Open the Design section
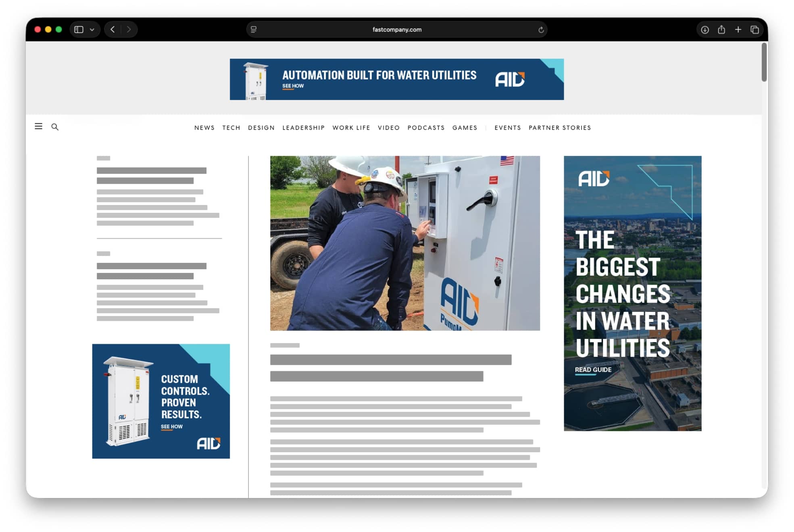This screenshot has width=794, height=532. point(261,128)
